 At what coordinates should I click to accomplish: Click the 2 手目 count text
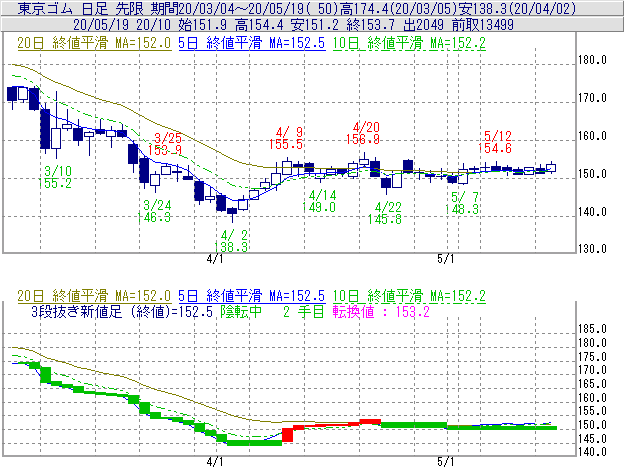point(304,312)
